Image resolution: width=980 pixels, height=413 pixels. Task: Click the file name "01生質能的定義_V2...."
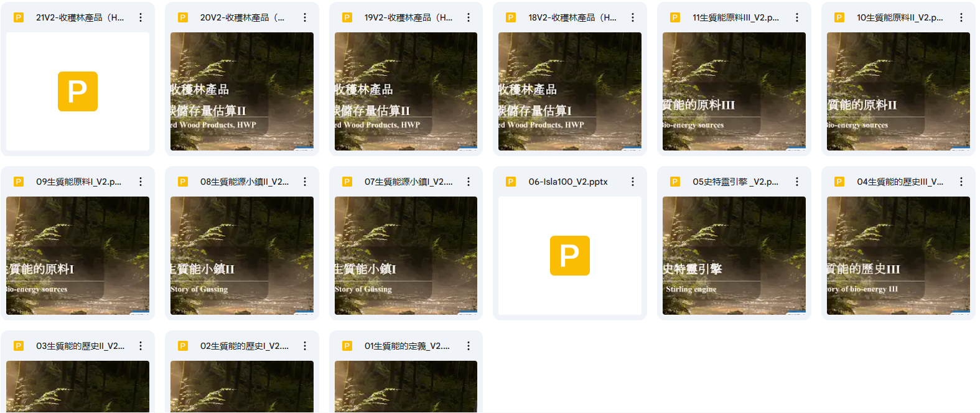pos(407,346)
